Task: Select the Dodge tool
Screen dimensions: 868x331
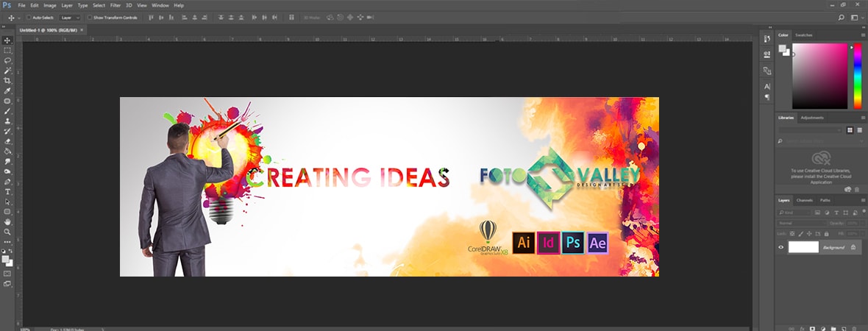Action: [x=8, y=171]
